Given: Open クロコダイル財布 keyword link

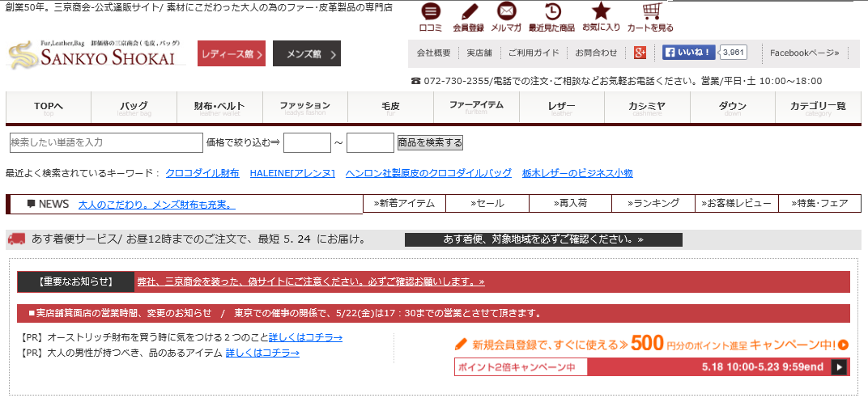Looking at the screenshot, I should [202, 173].
